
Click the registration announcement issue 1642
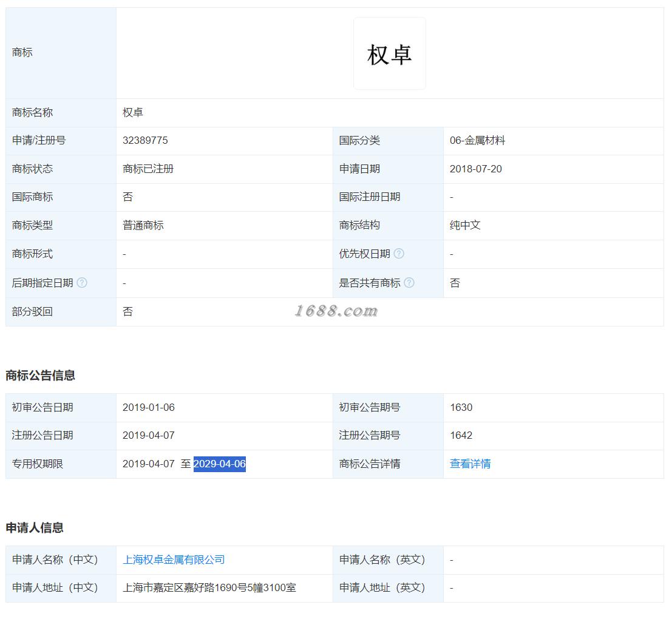461,436
